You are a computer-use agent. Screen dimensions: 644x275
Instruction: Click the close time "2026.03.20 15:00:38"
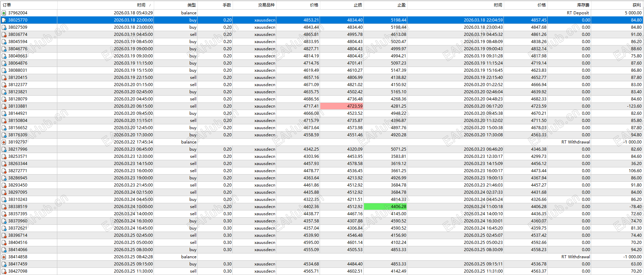(483, 128)
